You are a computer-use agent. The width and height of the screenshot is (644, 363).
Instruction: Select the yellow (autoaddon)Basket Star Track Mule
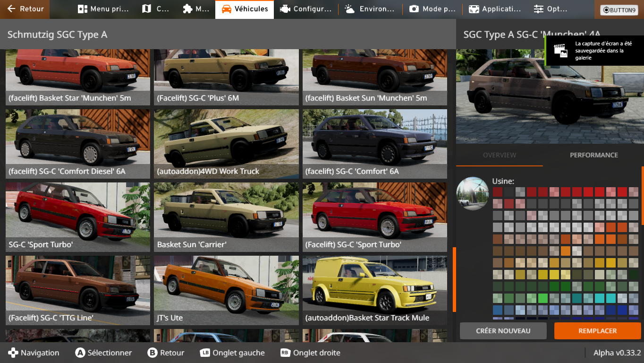(x=375, y=290)
